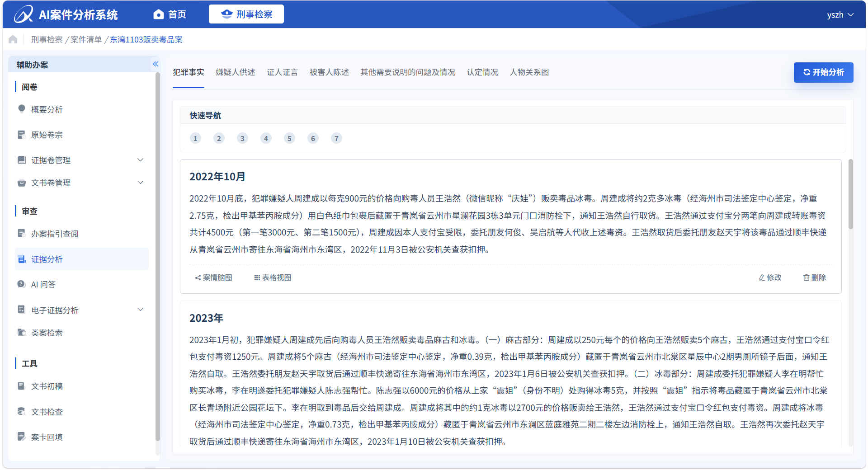Click the 类案检索 folder icon
Viewport: 868px width, 470px height.
(22, 333)
